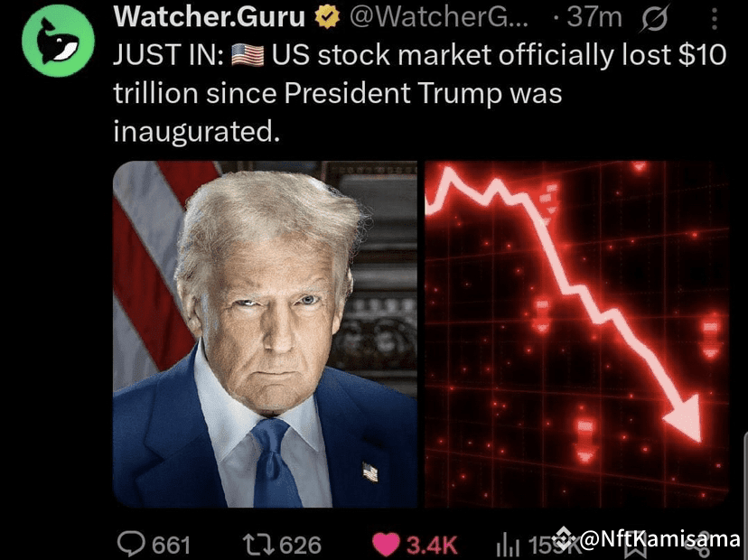Unlike the post via pink heart
The image size is (748, 560).
click(x=385, y=545)
